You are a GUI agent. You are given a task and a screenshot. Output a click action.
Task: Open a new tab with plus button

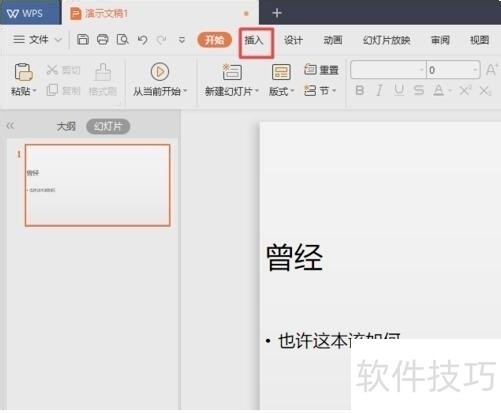[277, 13]
